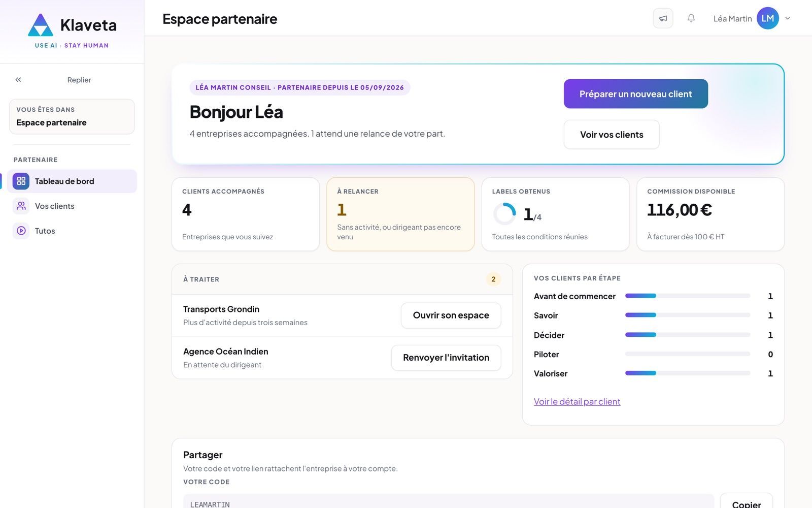Click the Valoriser stage label
Image resolution: width=812 pixels, height=508 pixels.
click(551, 373)
